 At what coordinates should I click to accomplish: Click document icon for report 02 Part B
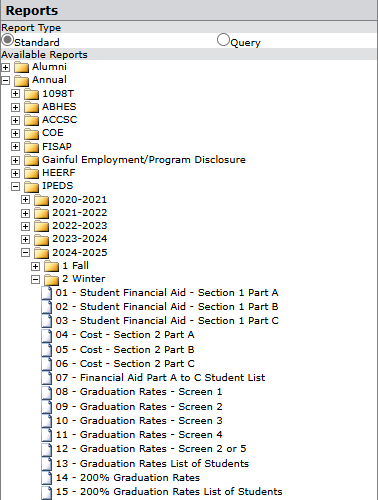click(47, 307)
